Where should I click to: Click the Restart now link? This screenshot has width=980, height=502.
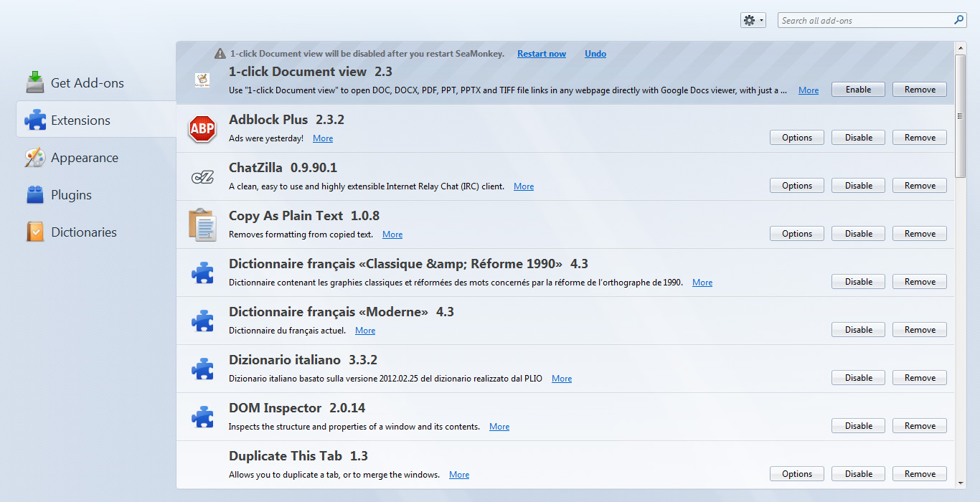[x=542, y=54]
